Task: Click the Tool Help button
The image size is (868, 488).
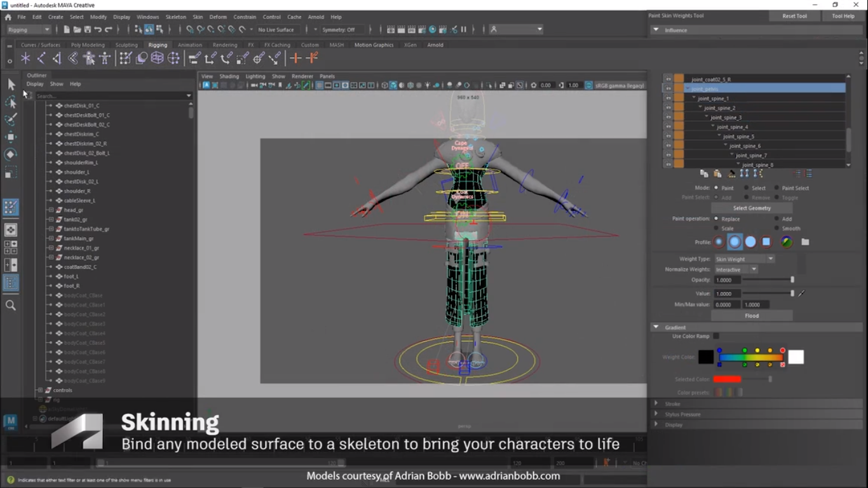Action: (843, 16)
